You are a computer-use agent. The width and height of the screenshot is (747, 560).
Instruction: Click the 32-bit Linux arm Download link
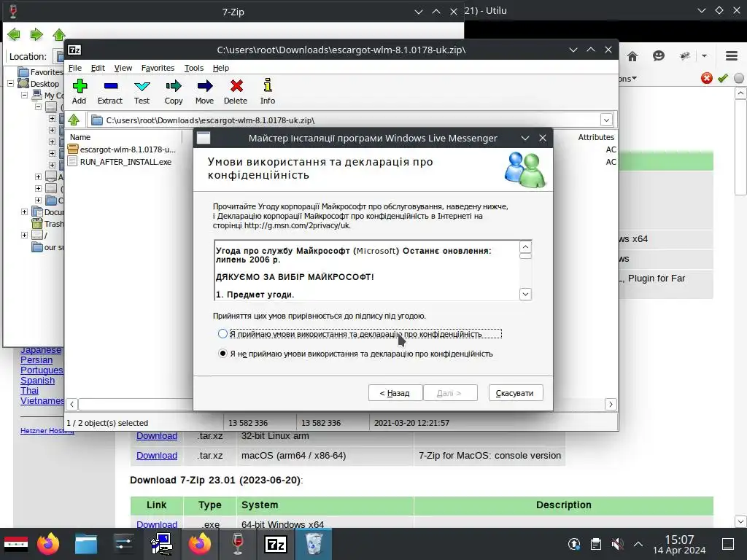pos(157,436)
